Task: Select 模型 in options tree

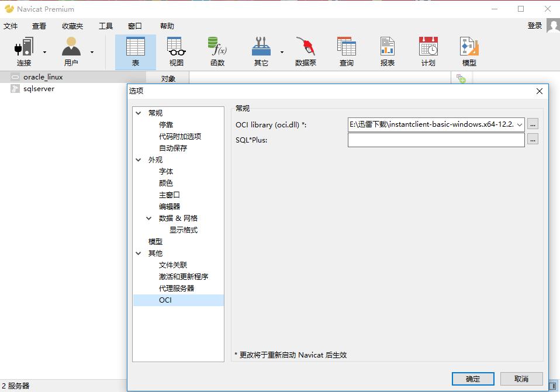Action: coord(155,242)
